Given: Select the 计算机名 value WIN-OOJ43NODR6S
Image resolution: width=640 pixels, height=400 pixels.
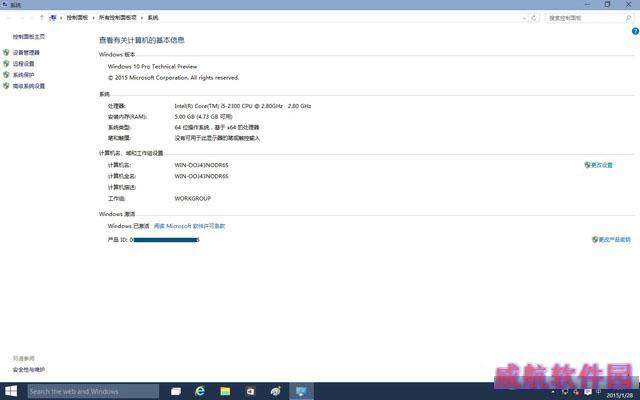Looking at the screenshot, I should pyautogui.click(x=201, y=165).
